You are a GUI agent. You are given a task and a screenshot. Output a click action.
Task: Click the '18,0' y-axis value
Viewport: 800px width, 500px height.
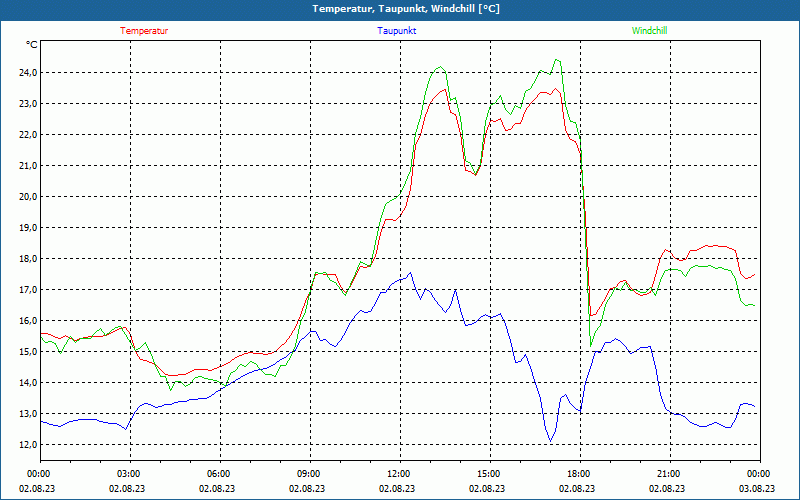point(28,259)
